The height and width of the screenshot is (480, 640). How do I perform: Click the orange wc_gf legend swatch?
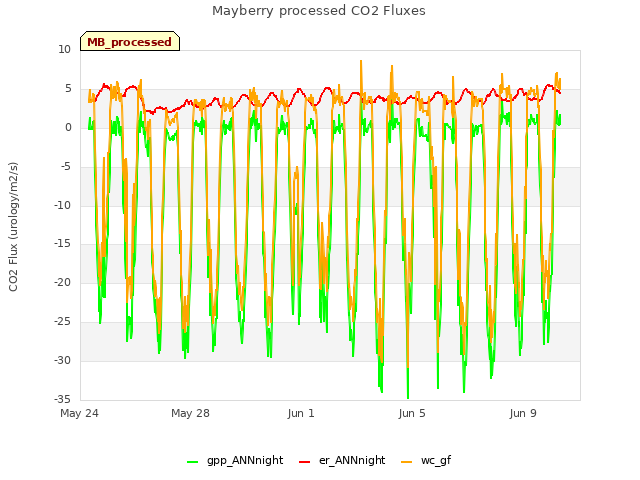point(407,462)
